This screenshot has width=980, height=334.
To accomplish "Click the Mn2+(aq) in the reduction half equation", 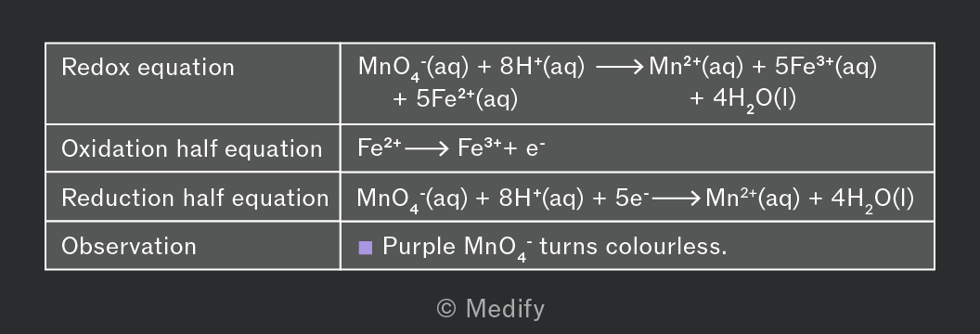I will pyautogui.click(x=753, y=198).
